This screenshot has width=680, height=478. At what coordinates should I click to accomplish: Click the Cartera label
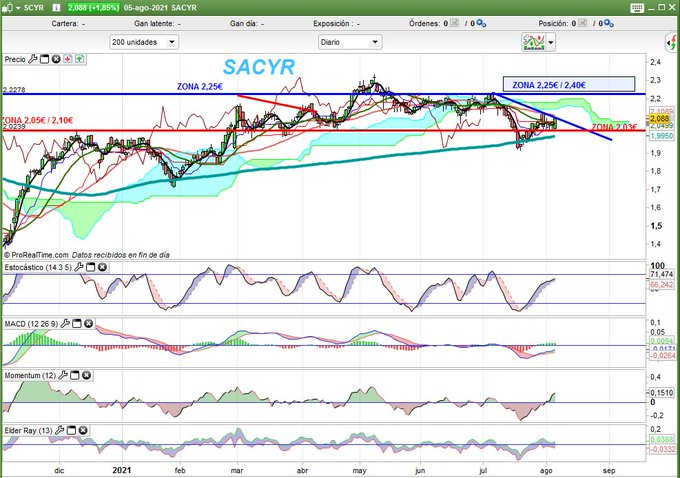65,23
